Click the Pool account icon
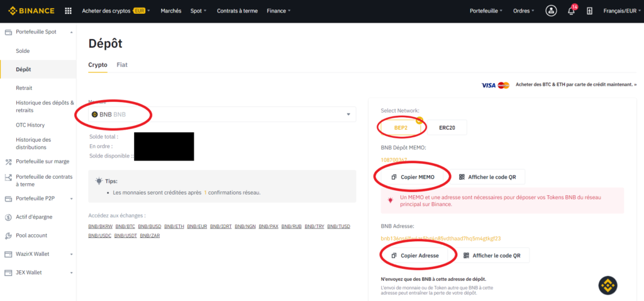The height and width of the screenshot is (301, 644). [8, 236]
